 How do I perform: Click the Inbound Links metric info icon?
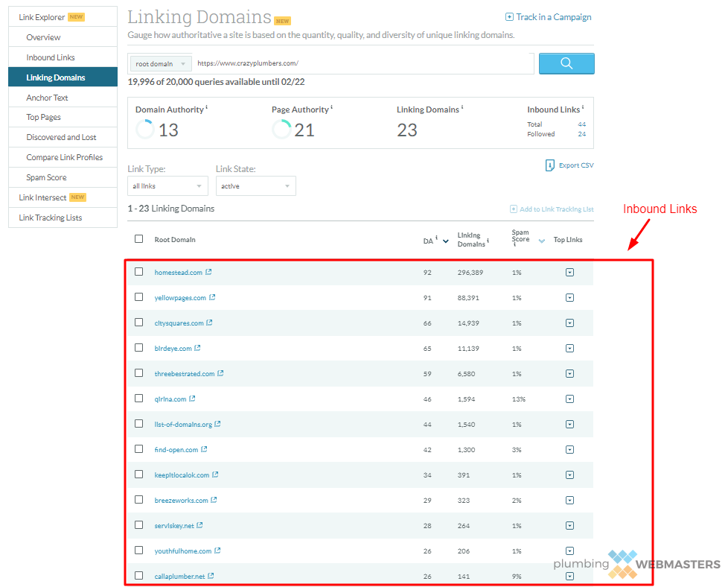[x=583, y=107]
